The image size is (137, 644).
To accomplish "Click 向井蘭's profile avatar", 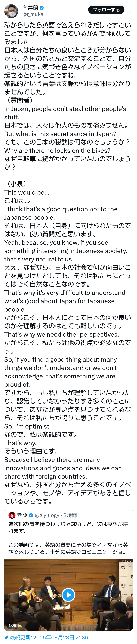I will pos(11,11).
